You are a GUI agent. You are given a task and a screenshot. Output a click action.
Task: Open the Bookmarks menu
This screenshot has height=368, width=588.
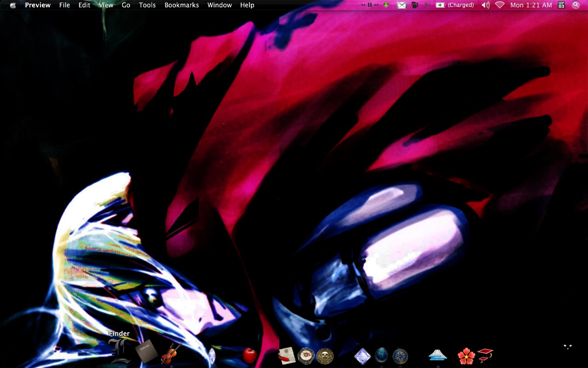click(x=182, y=5)
